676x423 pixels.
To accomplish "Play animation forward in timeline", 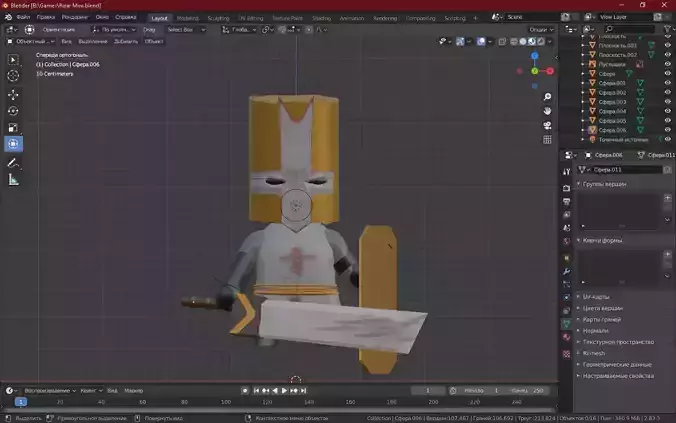I will (x=284, y=391).
